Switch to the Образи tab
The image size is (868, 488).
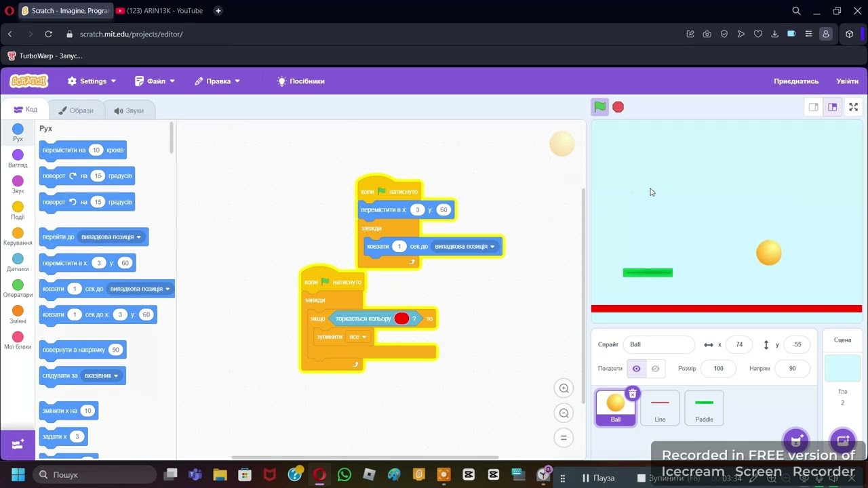point(76,110)
